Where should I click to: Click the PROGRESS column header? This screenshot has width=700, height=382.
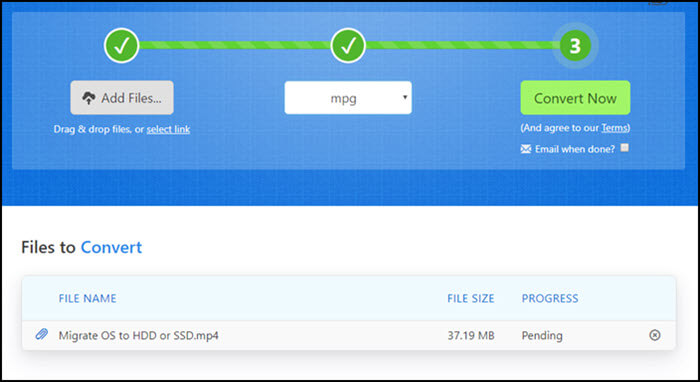(x=550, y=298)
